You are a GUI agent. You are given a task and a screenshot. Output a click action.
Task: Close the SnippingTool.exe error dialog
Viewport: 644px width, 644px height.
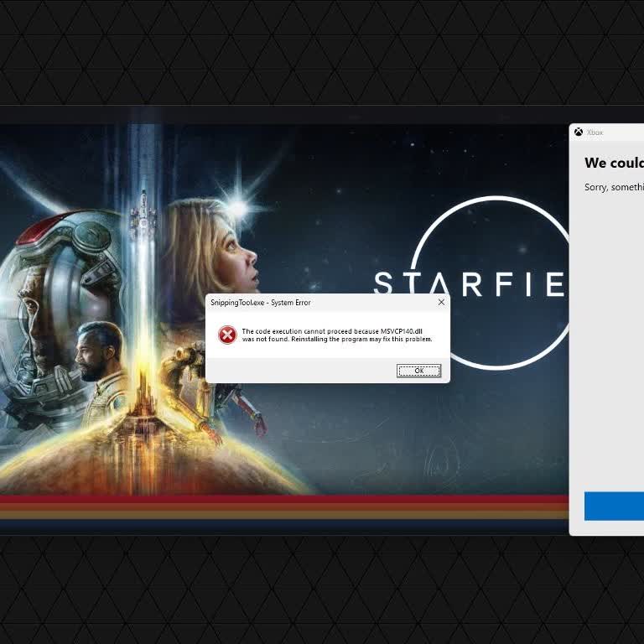coord(441,302)
